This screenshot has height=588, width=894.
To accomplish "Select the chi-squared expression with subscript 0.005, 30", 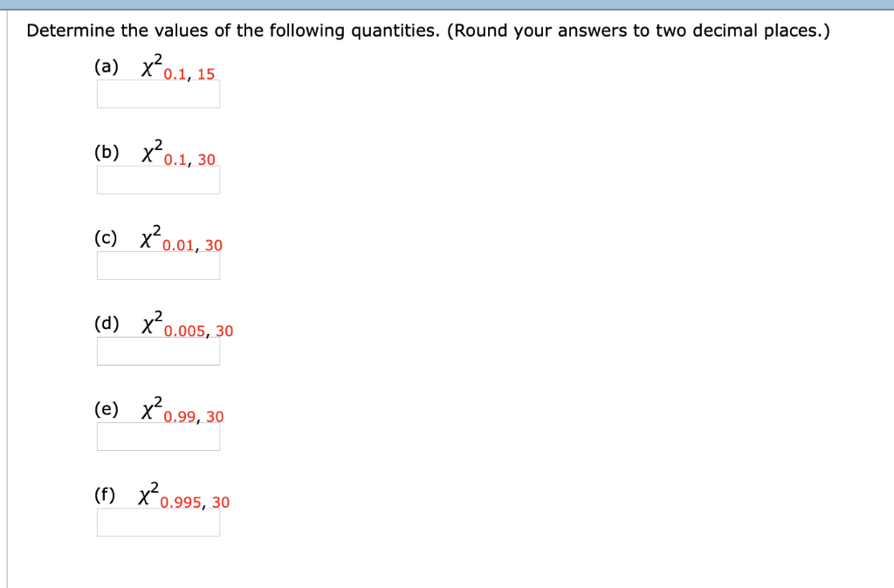I will click(183, 325).
